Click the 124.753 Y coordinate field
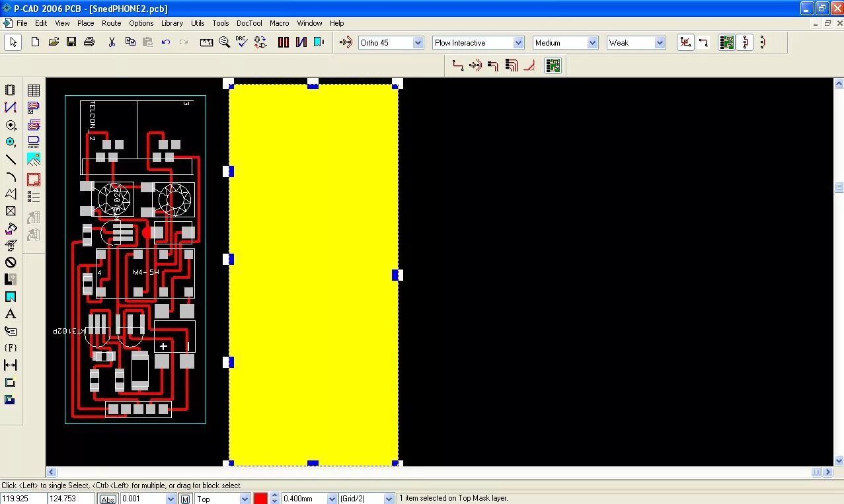The height and width of the screenshot is (504, 844). 71,499
